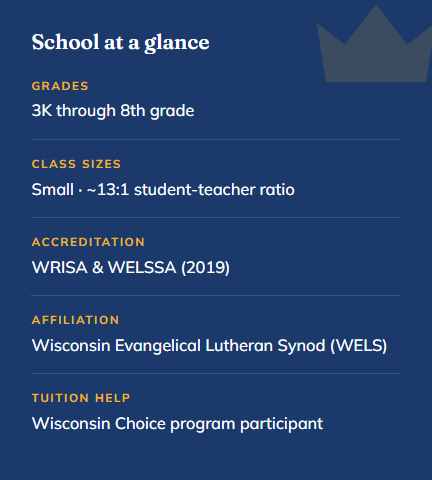Click the WRISA accreditation name

60,268
